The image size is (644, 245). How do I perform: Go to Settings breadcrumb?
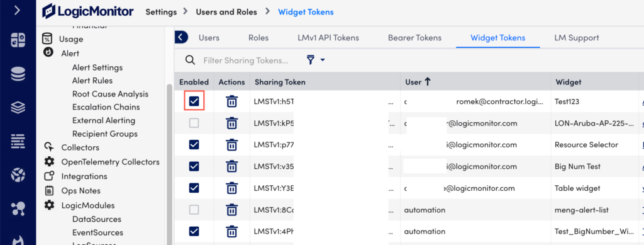tap(161, 12)
